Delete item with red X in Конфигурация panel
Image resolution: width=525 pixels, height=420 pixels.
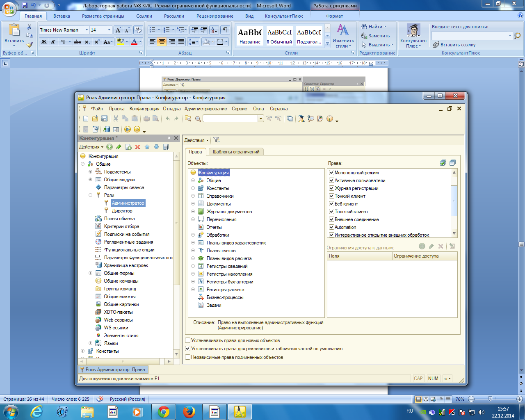[x=137, y=147]
